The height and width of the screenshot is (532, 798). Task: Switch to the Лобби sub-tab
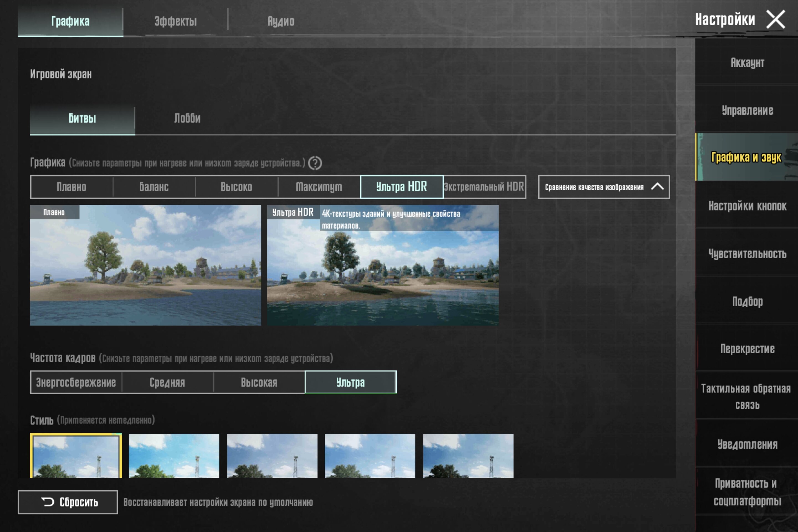[x=187, y=118]
